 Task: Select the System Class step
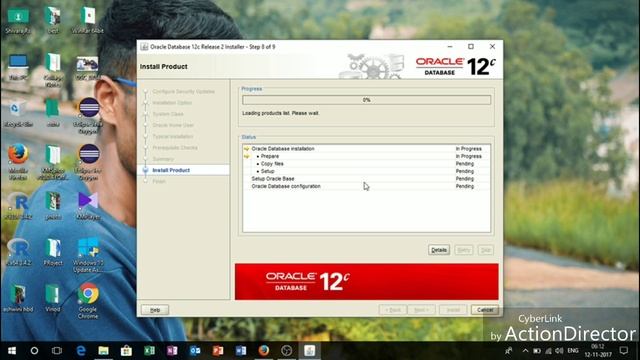[x=168, y=114]
